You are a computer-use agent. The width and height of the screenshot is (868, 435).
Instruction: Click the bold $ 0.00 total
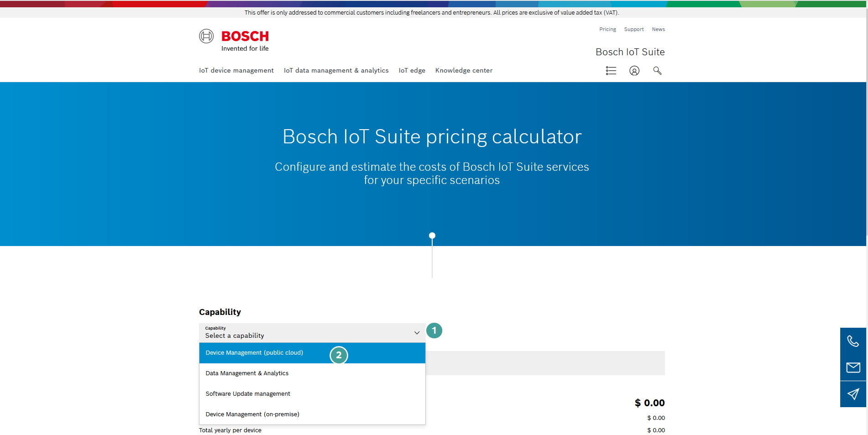649,403
